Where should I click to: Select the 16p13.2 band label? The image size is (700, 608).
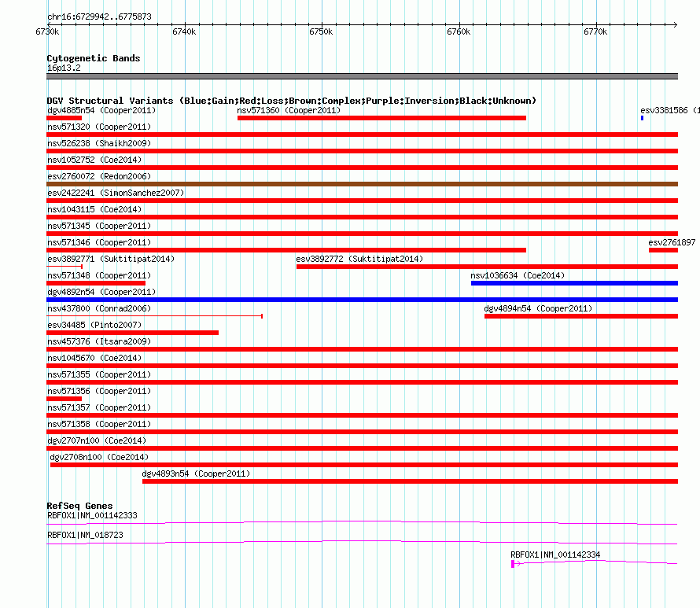coord(64,68)
